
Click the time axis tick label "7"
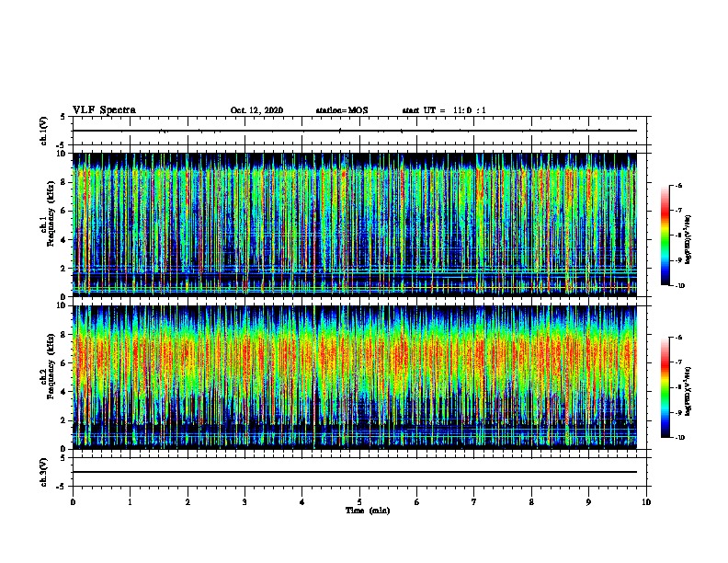click(474, 502)
